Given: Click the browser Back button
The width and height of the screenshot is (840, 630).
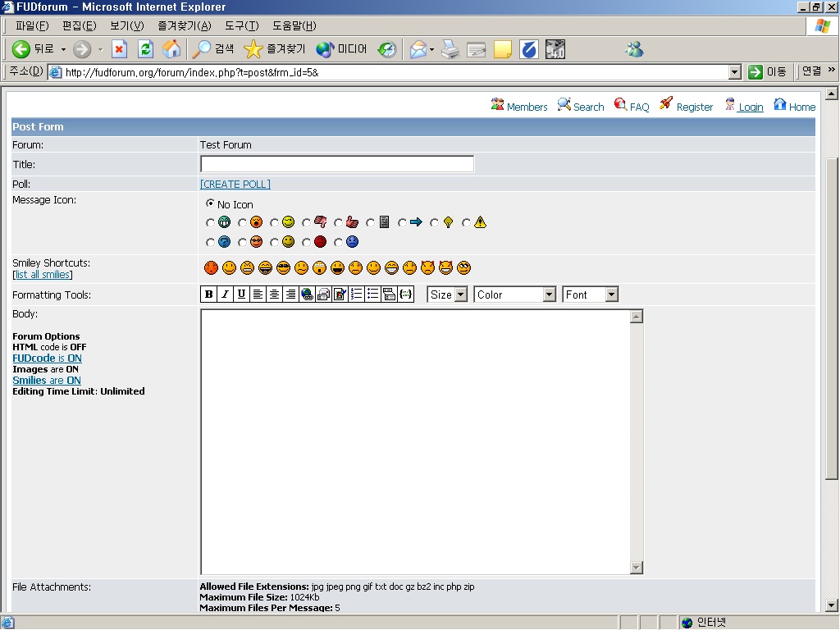Looking at the screenshot, I should (33, 49).
